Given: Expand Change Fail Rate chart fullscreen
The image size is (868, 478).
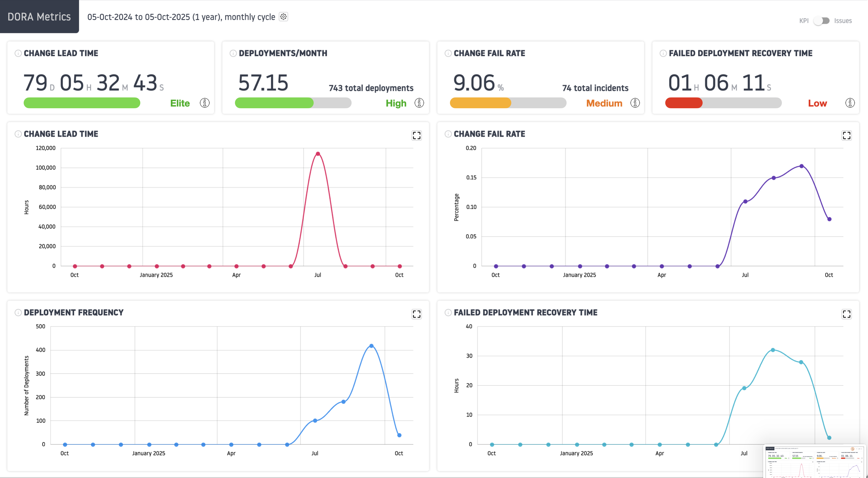Looking at the screenshot, I should [846, 135].
